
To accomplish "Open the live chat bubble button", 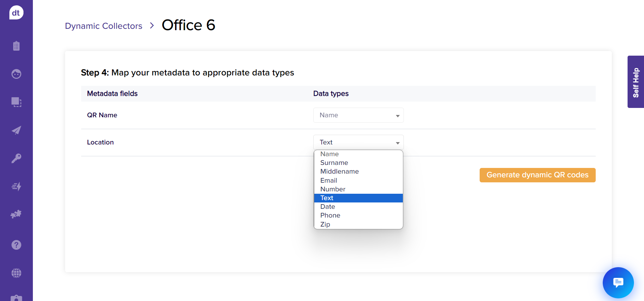I will (618, 283).
